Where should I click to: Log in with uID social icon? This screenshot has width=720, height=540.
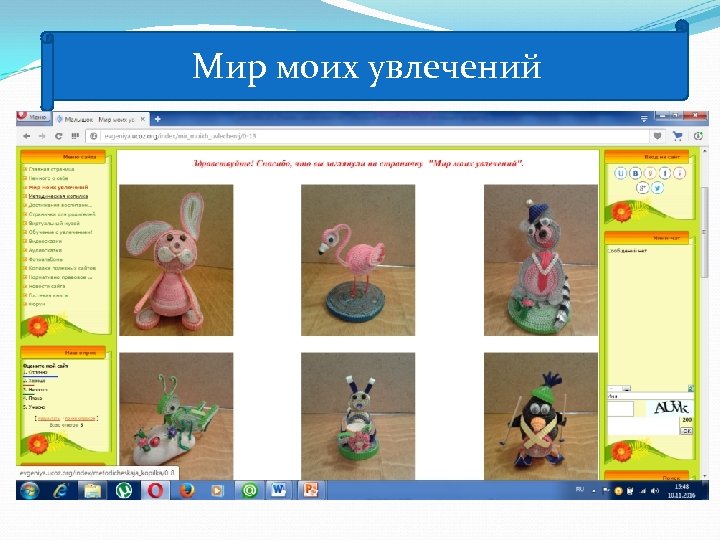[x=620, y=173]
